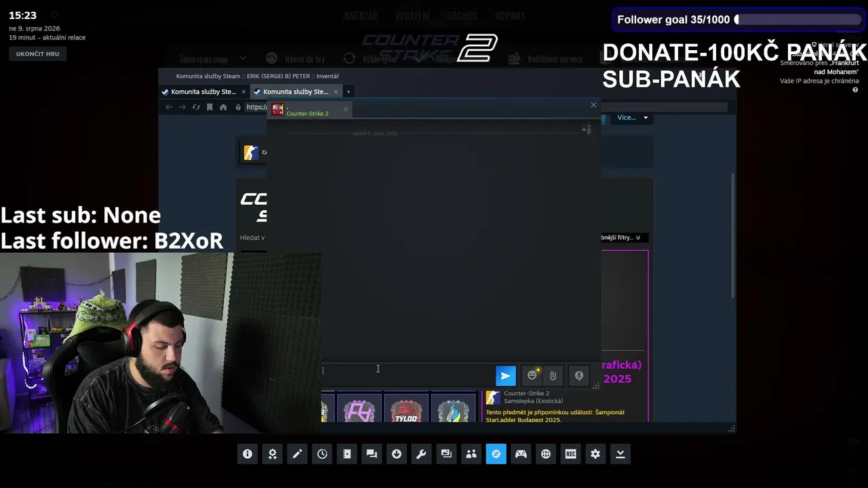Click the chat friend avatar thumbnail
This screenshot has width=868, height=488.
[x=277, y=110]
